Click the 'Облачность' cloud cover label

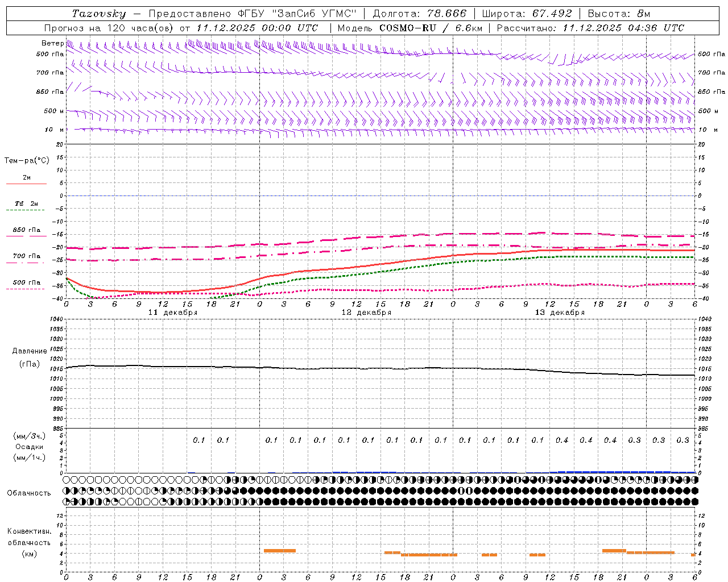[x=29, y=493]
